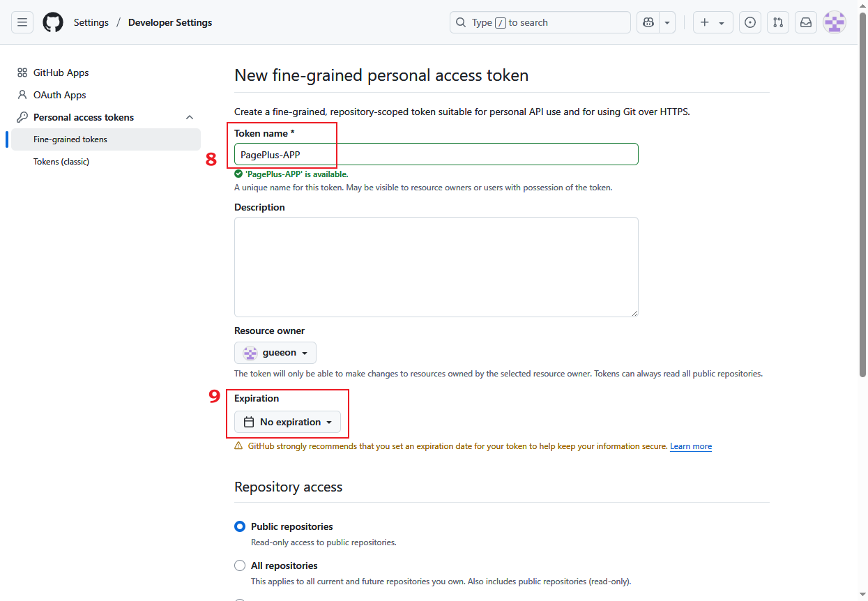The height and width of the screenshot is (601, 868).
Task: Open the Resource owner gueeon dropdown
Action: pos(275,353)
